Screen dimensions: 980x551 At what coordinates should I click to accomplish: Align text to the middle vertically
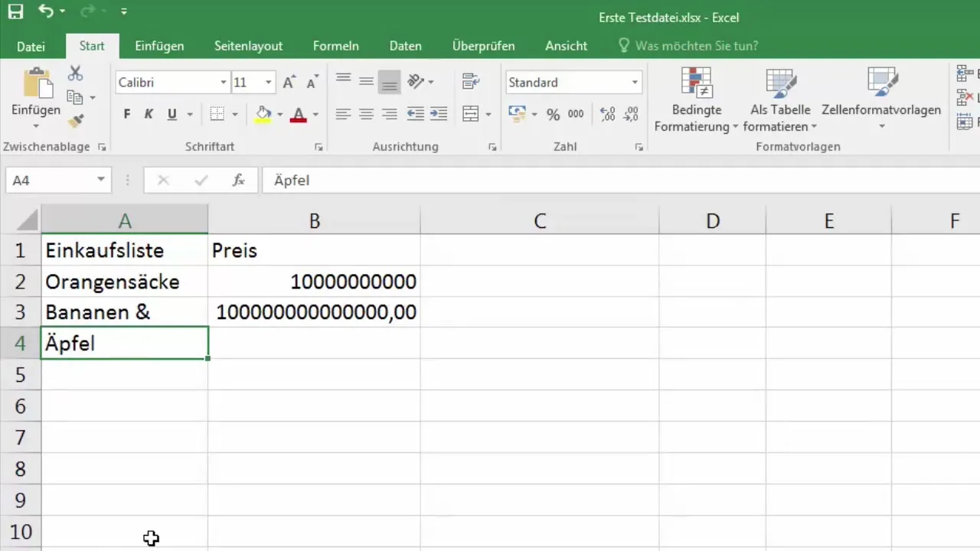coord(366,82)
